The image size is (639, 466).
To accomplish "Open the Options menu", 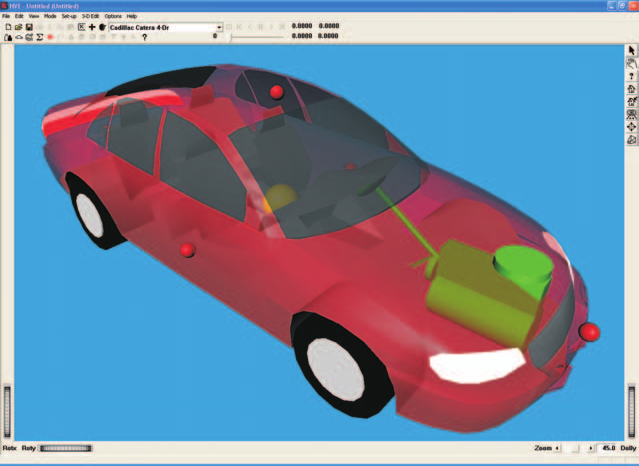I will 113,16.
